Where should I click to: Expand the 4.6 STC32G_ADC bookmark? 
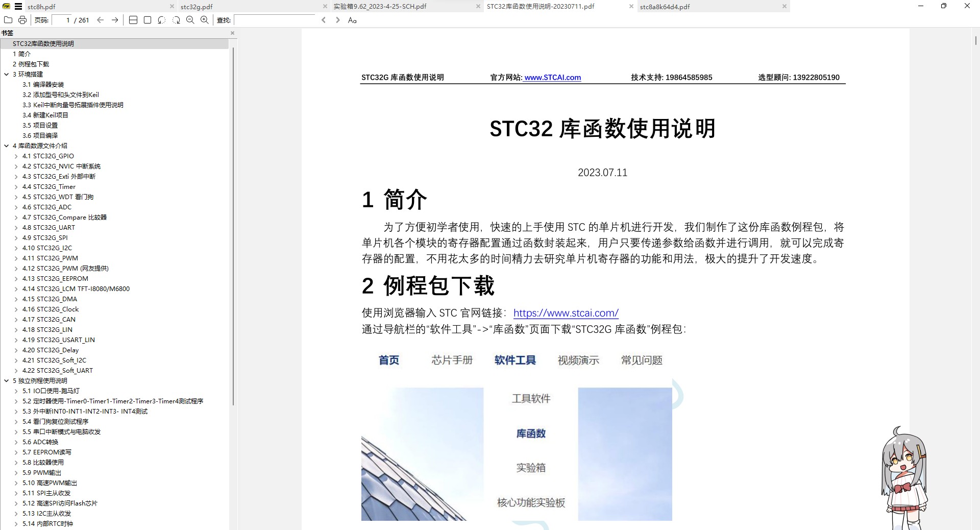tap(16, 207)
